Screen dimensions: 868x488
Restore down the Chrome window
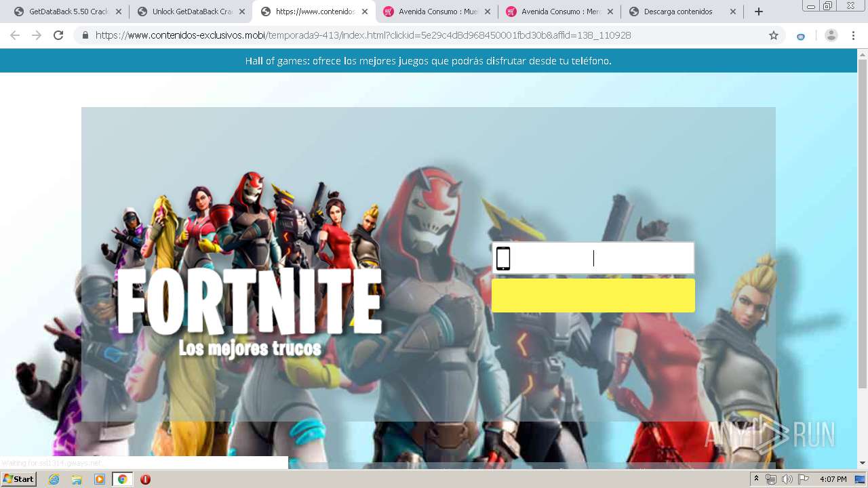coord(828,6)
